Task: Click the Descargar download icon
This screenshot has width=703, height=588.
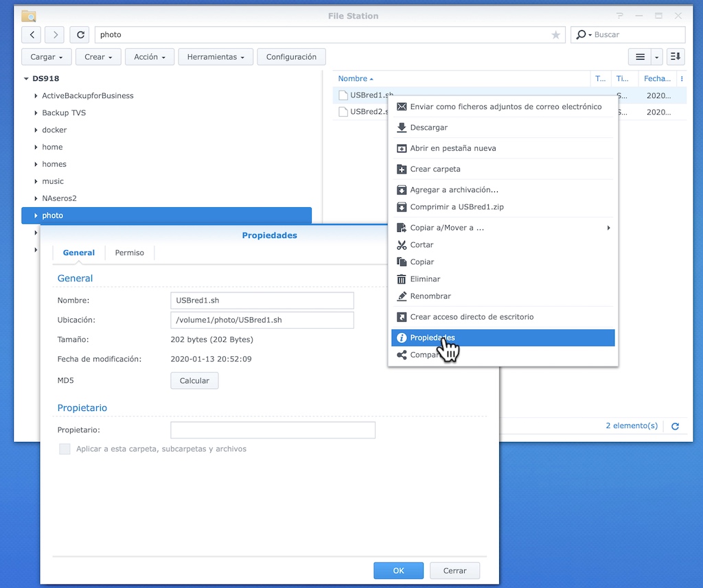Action: (400, 127)
